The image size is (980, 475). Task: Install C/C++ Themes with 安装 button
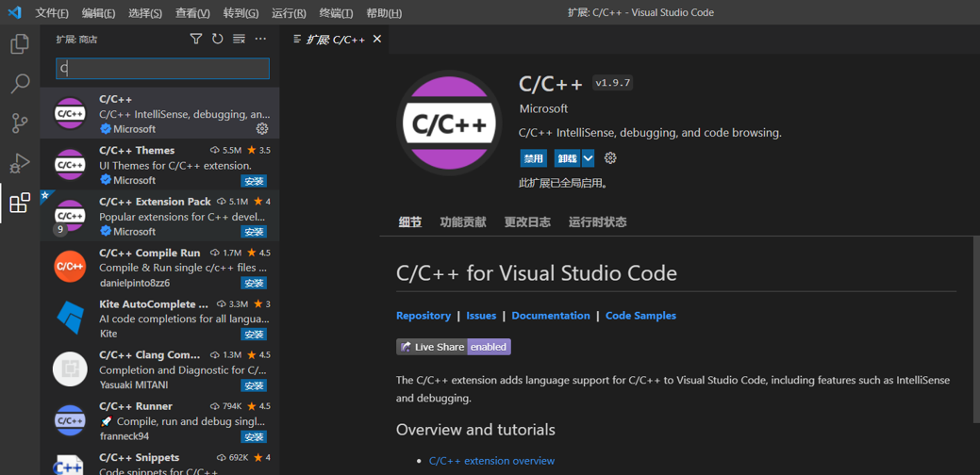(254, 181)
